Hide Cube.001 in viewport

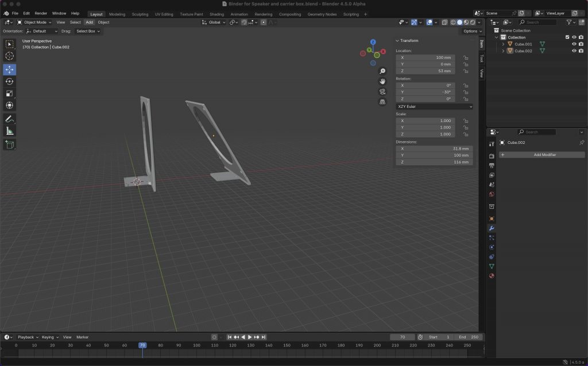[574, 44]
